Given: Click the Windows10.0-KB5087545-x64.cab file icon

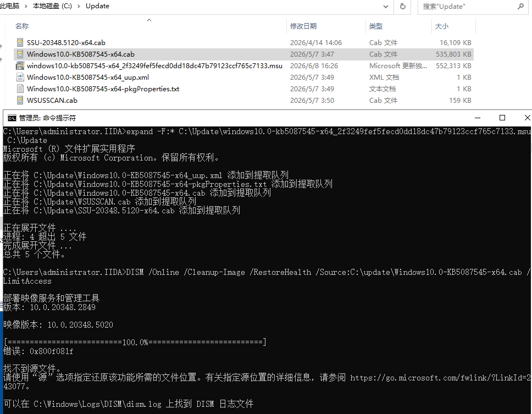Looking at the screenshot, I should (x=20, y=54).
